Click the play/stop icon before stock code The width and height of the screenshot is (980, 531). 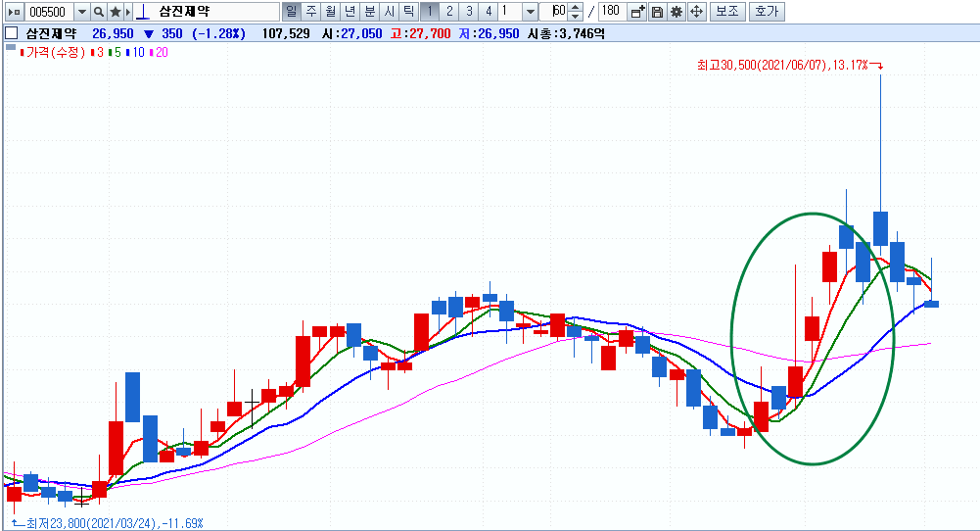coord(15,11)
